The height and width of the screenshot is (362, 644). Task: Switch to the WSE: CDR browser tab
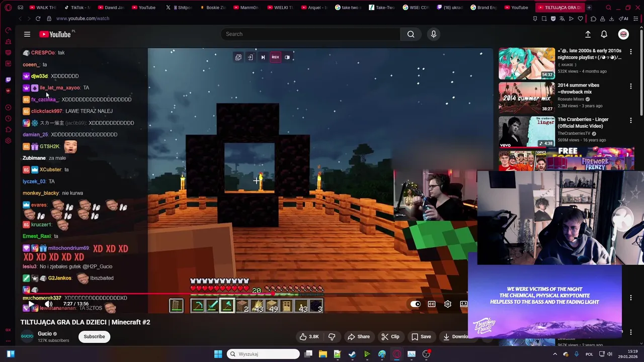(416, 8)
